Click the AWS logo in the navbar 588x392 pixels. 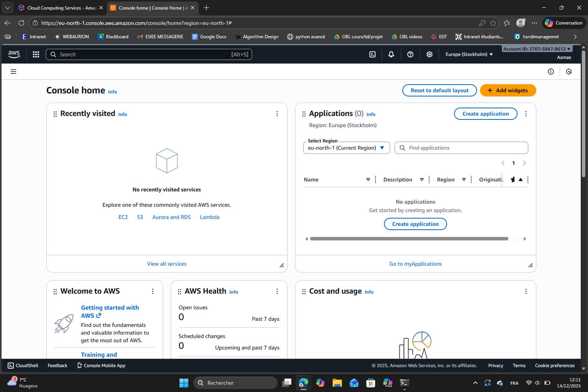pyautogui.click(x=14, y=54)
